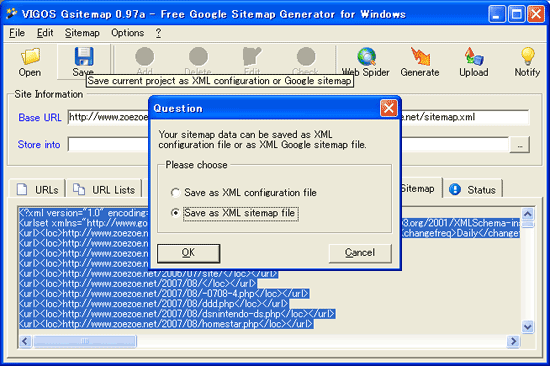The image size is (550, 366).
Task: Click the Base URL input field
Action: (x=109, y=117)
